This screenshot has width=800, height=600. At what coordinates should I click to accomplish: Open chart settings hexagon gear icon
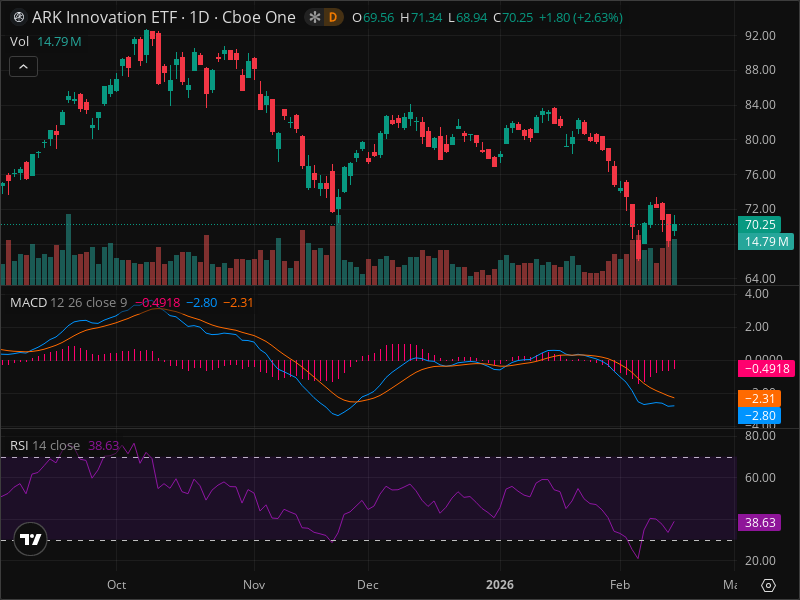click(x=768, y=585)
